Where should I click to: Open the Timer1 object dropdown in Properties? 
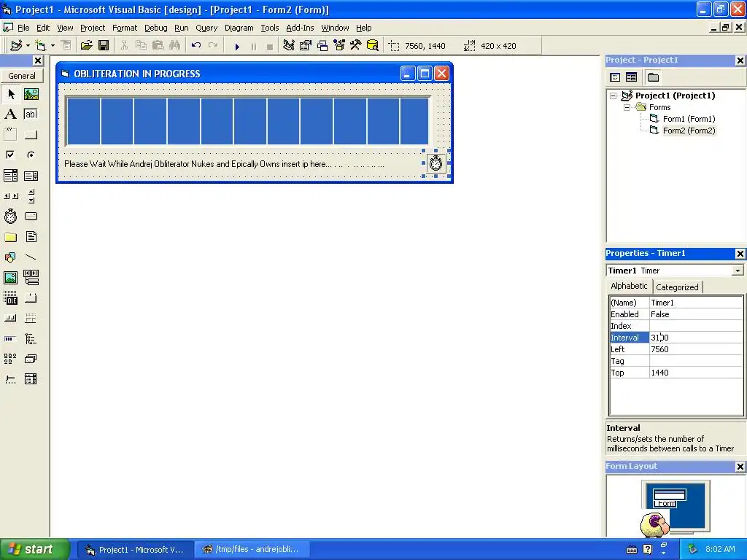click(738, 271)
